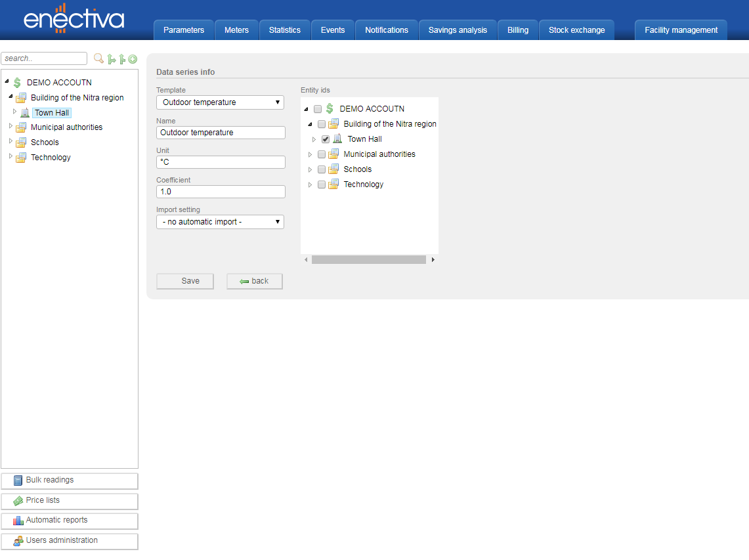Uncheck the Town Hall entity checkbox
The height and width of the screenshot is (560, 749).
[x=326, y=139]
